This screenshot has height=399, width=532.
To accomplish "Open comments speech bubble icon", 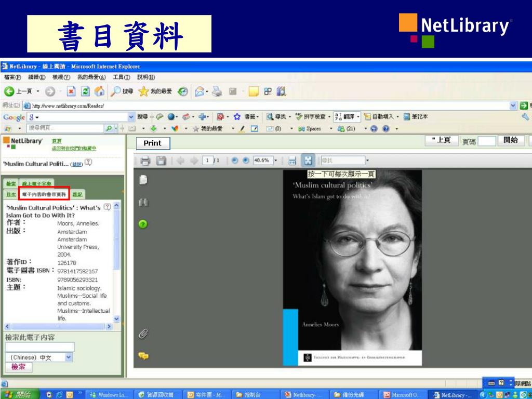I will pyautogui.click(x=143, y=356).
